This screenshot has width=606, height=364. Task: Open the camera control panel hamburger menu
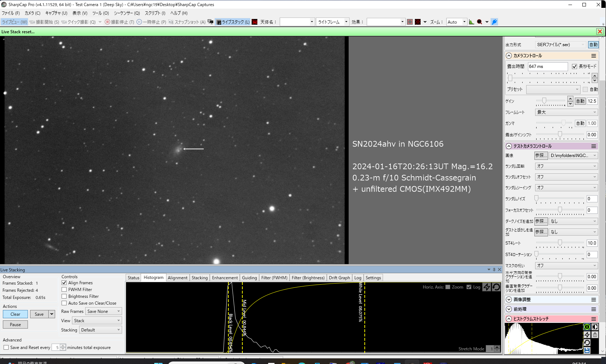(x=593, y=56)
